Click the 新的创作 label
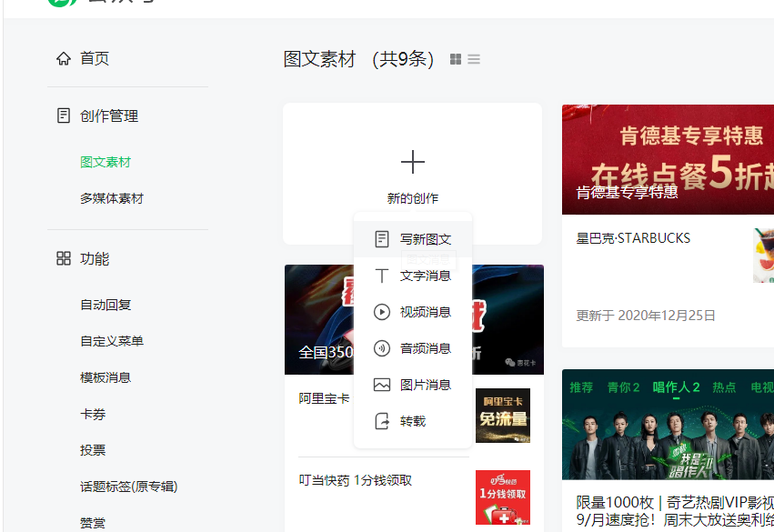 (413, 198)
